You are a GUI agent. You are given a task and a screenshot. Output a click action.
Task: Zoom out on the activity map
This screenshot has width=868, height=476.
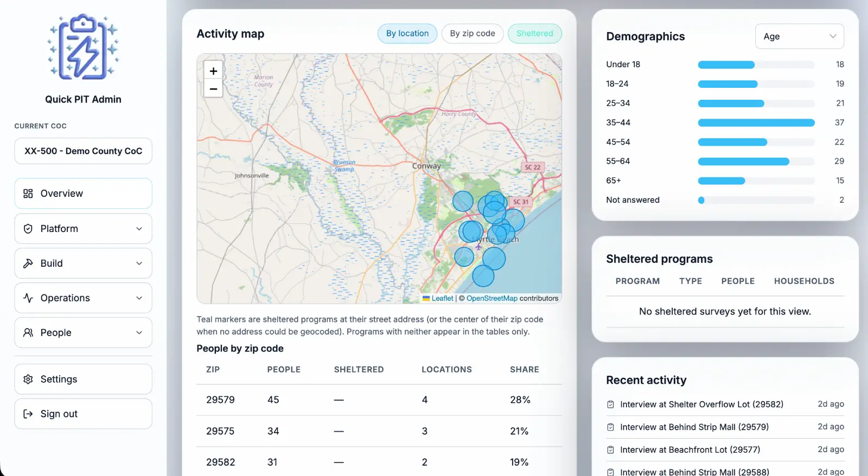click(213, 88)
